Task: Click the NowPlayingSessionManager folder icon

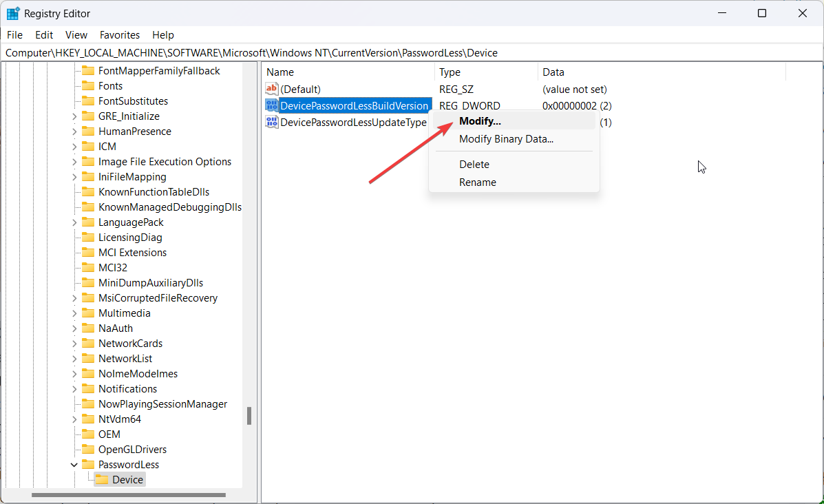Action: [88, 404]
